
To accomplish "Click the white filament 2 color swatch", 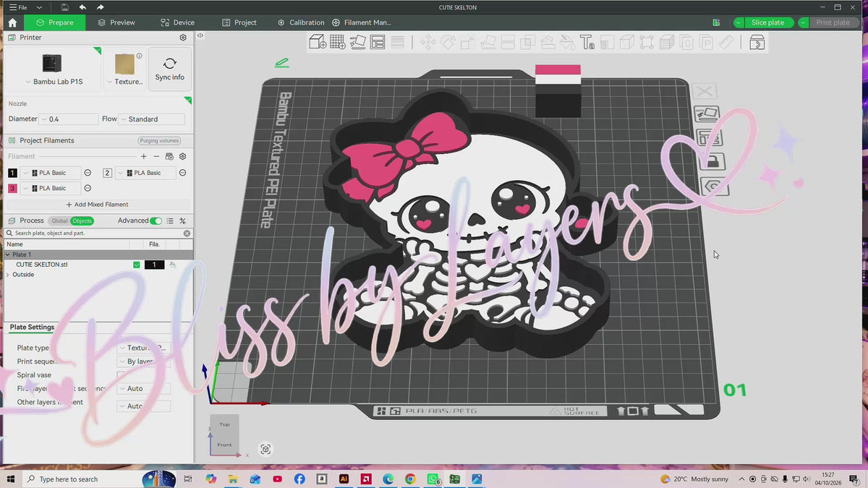I will click(107, 173).
